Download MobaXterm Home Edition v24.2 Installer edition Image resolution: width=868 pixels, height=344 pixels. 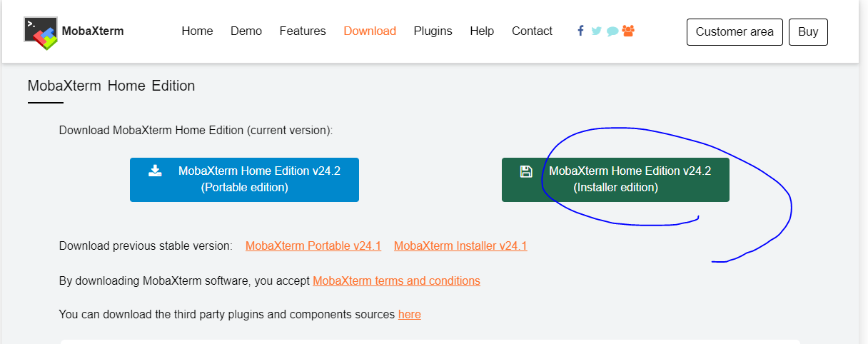(615, 180)
